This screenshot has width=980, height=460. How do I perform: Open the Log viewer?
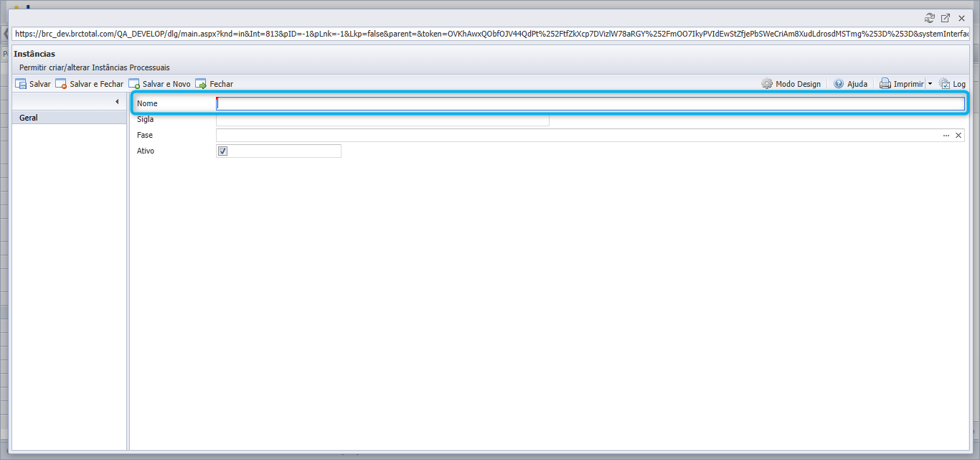coord(953,84)
